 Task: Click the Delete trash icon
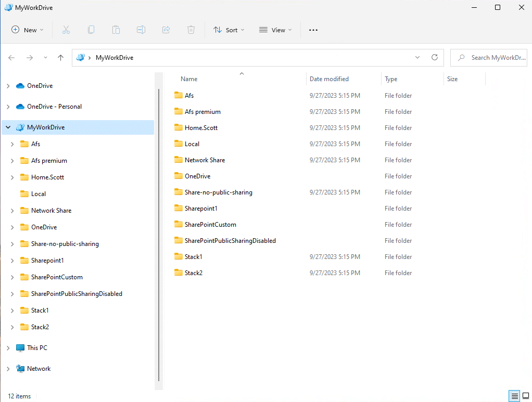coord(191,30)
